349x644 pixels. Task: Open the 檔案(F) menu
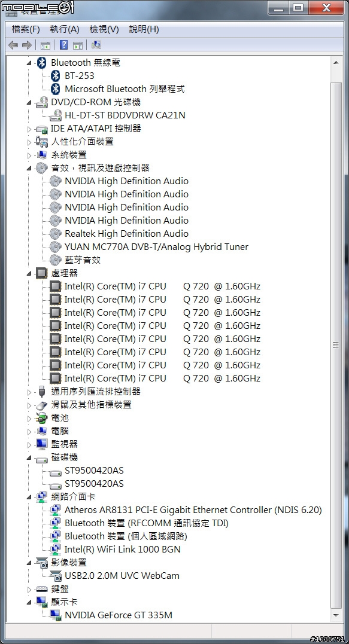tap(26, 29)
